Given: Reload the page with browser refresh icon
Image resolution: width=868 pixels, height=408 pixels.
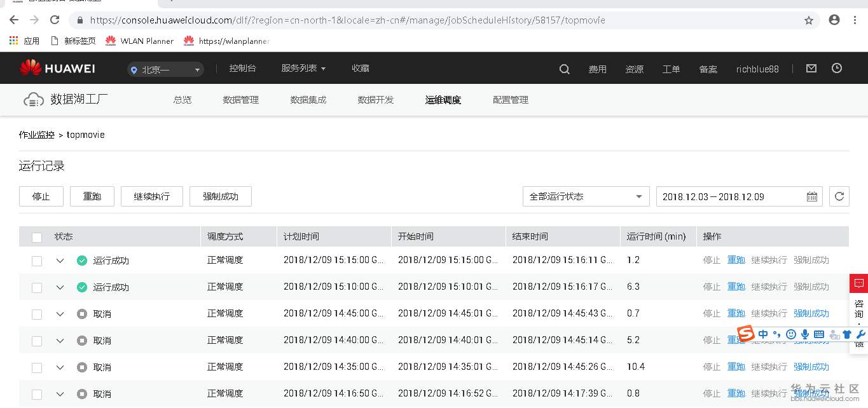Looking at the screenshot, I should [55, 20].
